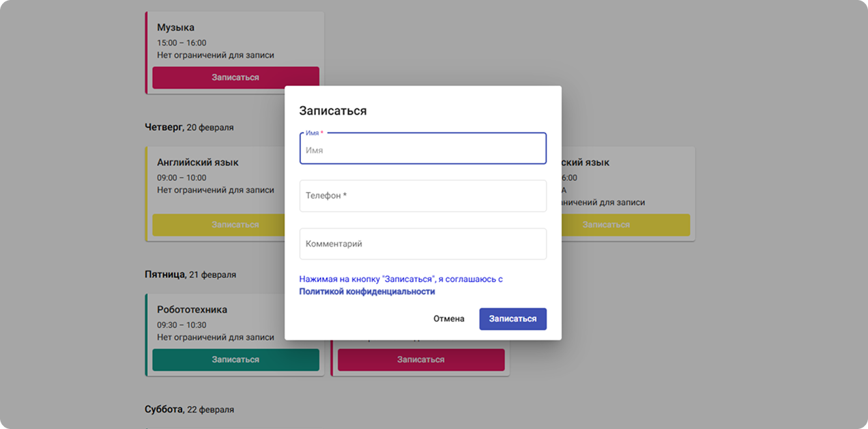Click the Имя input field
This screenshot has height=429, width=868.
click(x=422, y=149)
